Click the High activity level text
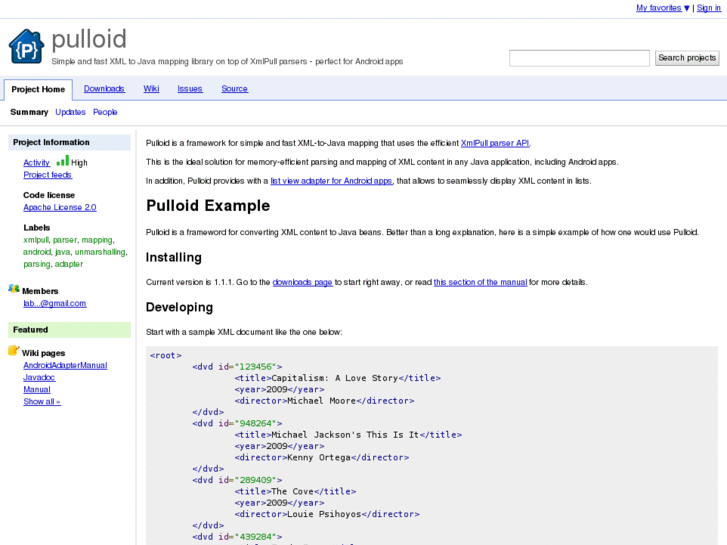727x545 pixels. (x=79, y=163)
